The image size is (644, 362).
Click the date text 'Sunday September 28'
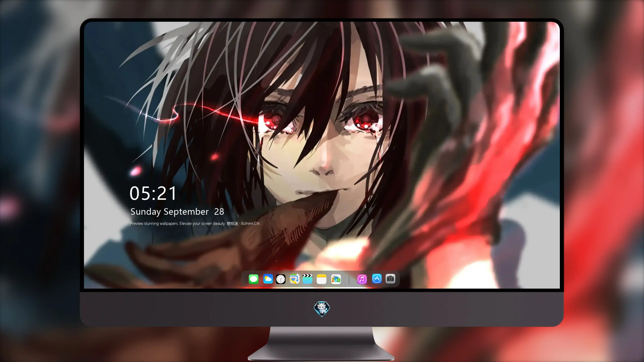click(177, 212)
